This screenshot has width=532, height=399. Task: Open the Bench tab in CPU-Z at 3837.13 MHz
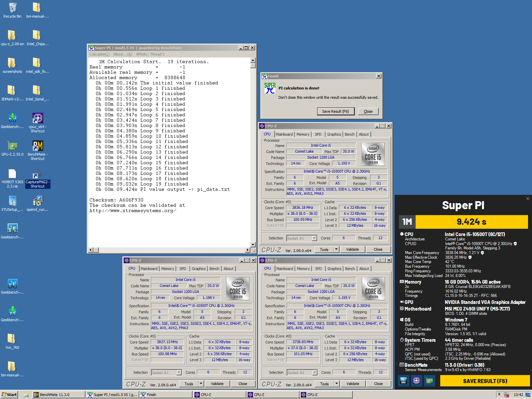click(x=214, y=269)
